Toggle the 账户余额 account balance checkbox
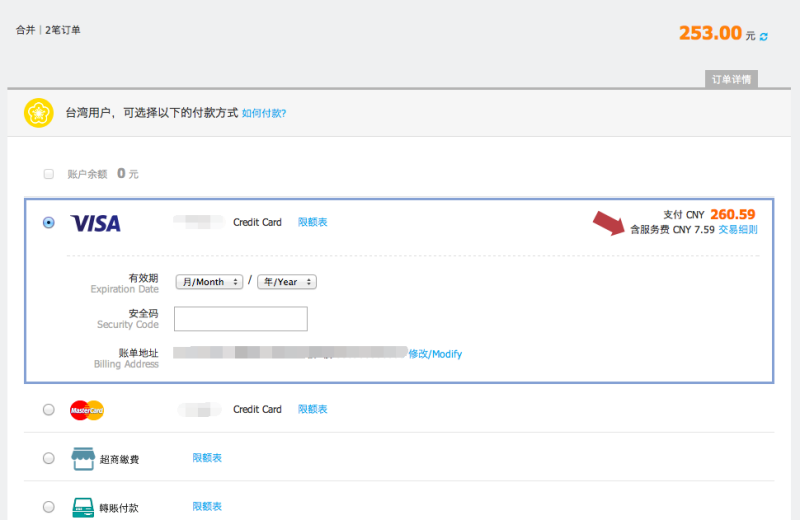Screen dimensions: 800x520 click(x=49, y=174)
